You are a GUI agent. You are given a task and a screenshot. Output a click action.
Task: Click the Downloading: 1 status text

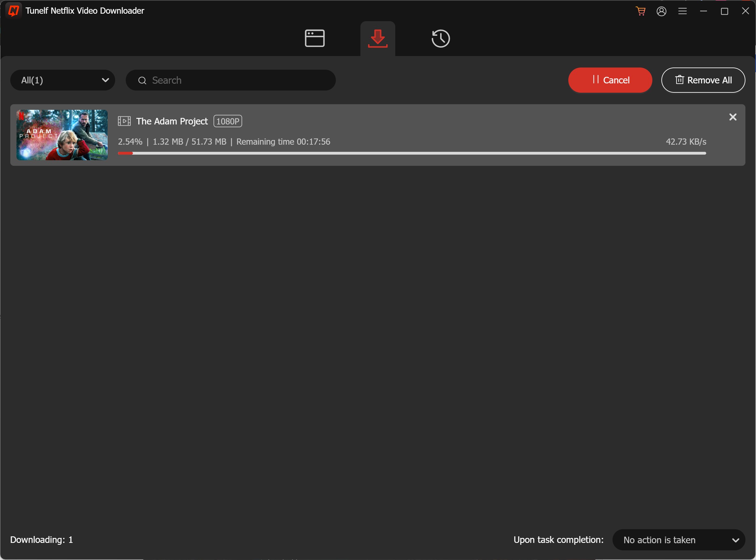[42, 540]
